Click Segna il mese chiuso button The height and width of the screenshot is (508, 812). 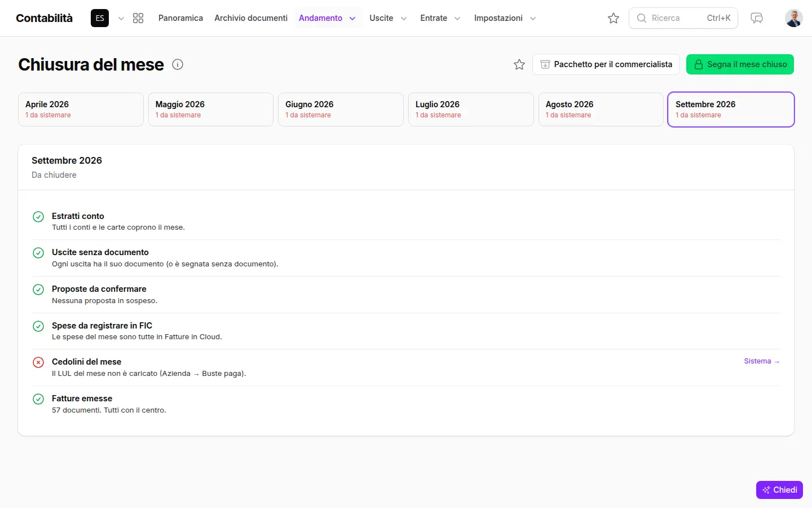(740, 64)
